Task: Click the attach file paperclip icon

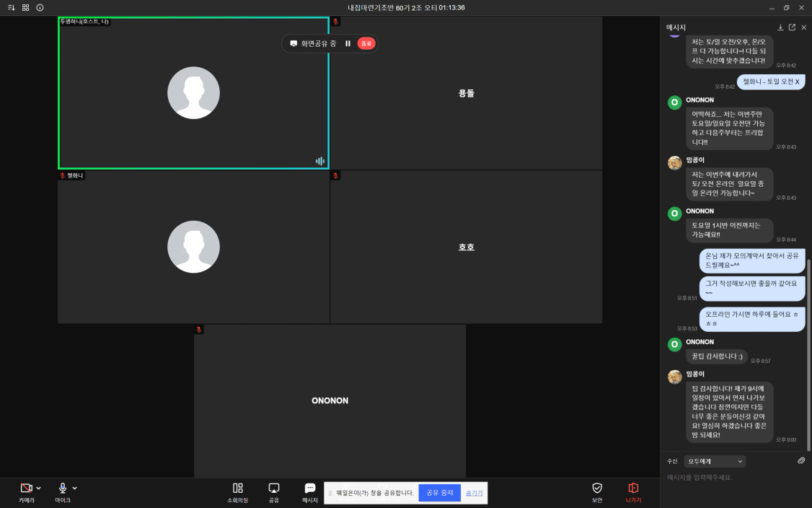Action: click(800, 461)
